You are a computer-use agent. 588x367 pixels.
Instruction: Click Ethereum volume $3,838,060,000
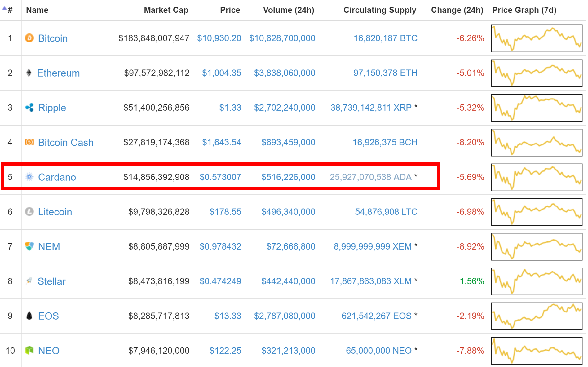285,73
